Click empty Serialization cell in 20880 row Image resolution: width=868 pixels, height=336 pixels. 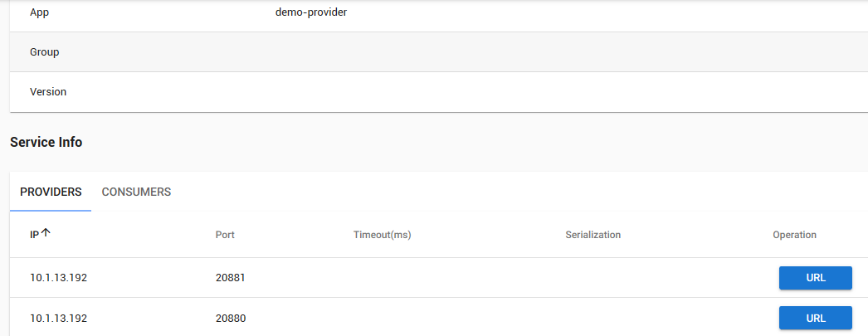pos(592,319)
